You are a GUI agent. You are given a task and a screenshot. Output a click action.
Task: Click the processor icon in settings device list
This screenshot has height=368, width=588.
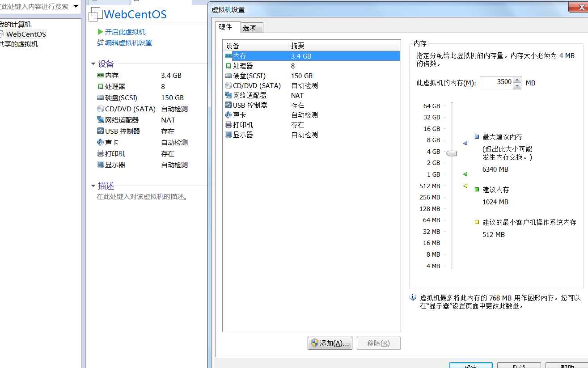click(228, 66)
